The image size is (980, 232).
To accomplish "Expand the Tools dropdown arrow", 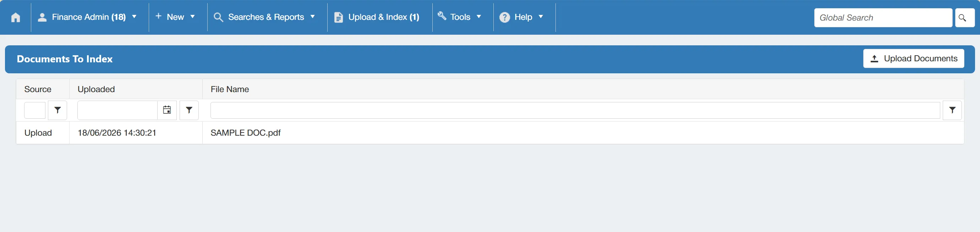I will coord(479,17).
